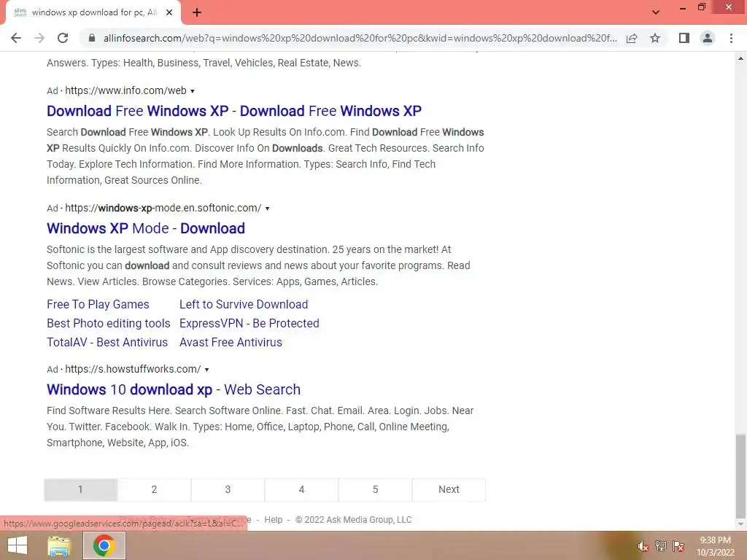
Task: Click the page vertical scrollbar thumb
Action: point(740,475)
